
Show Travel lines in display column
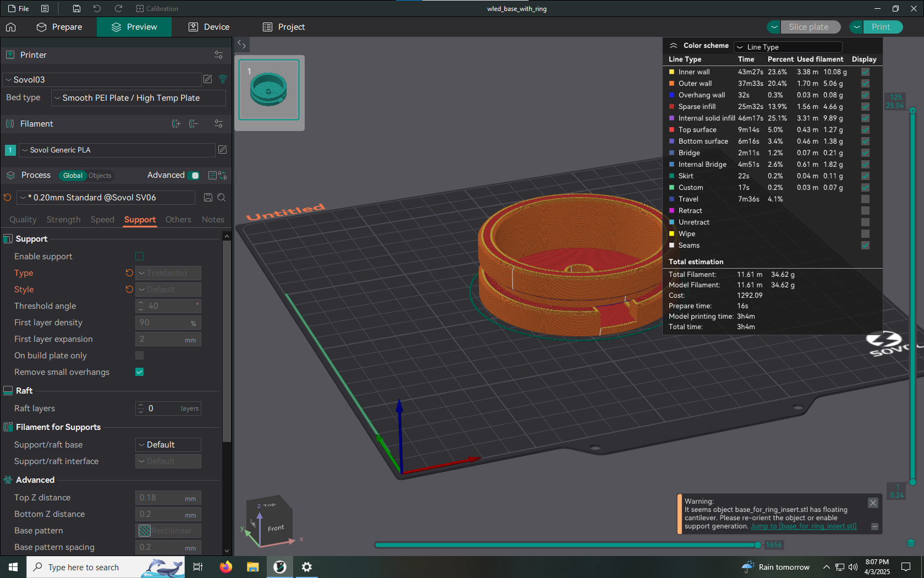(865, 199)
